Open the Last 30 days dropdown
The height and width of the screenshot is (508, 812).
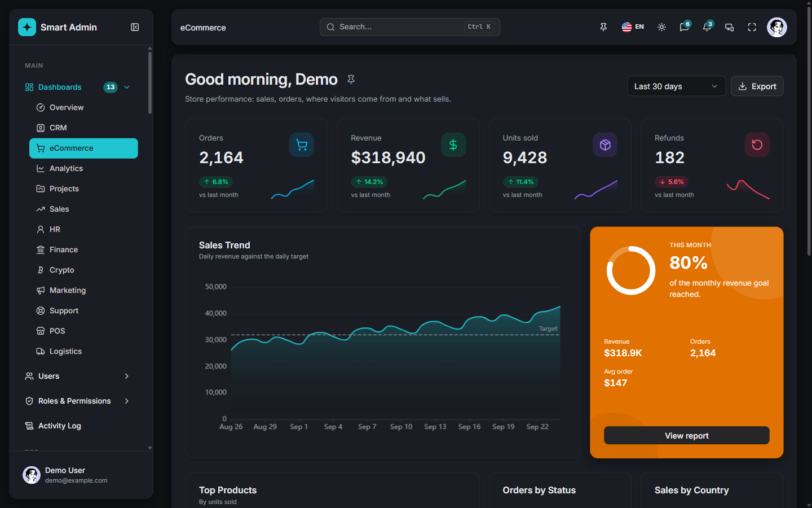click(676, 86)
